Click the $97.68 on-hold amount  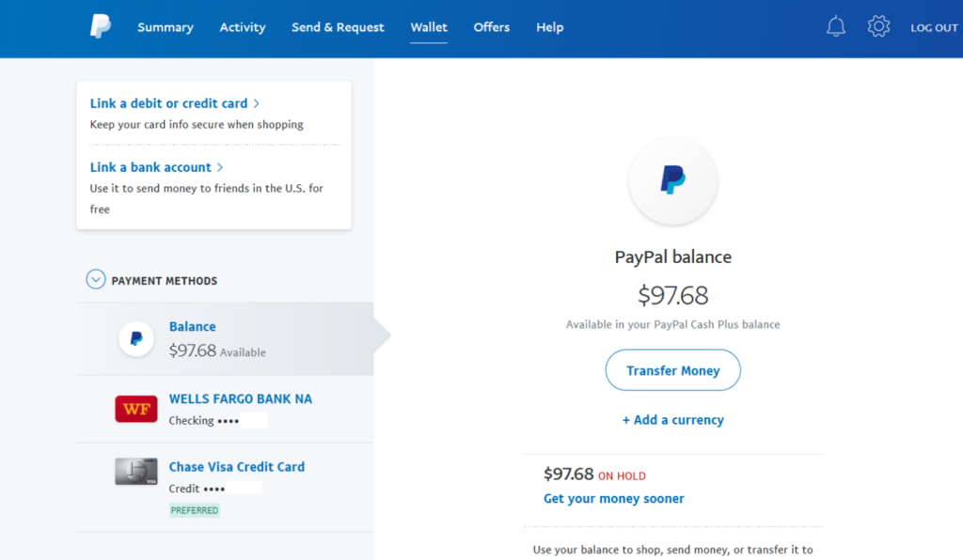click(568, 474)
